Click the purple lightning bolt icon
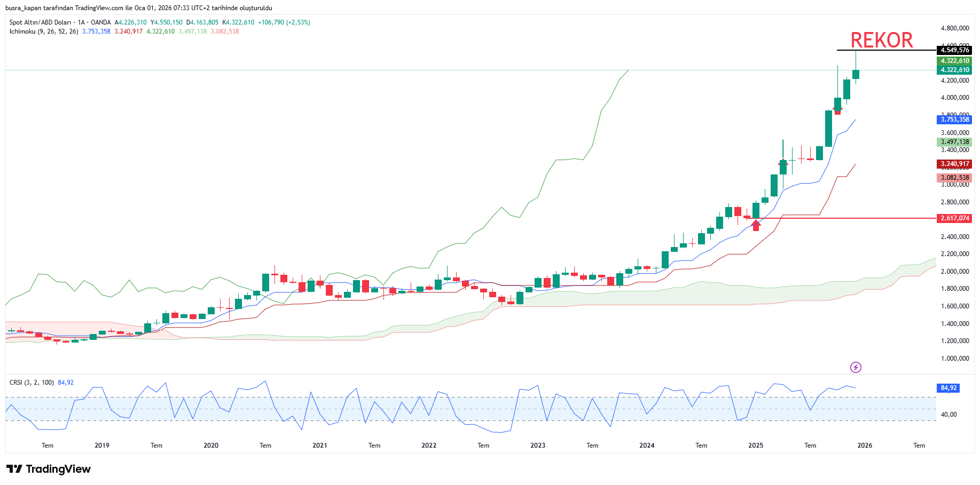The height and width of the screenshot is (485, 980). (x=856, y=367)
